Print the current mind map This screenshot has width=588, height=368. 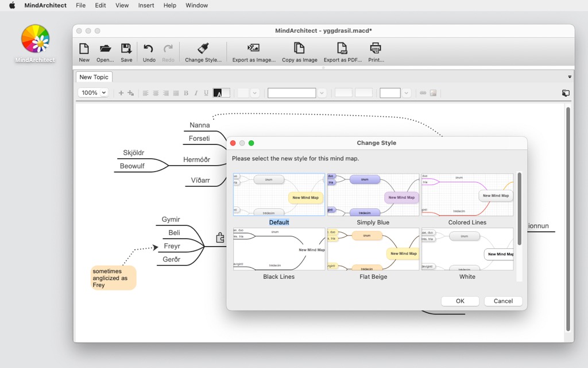376,52
